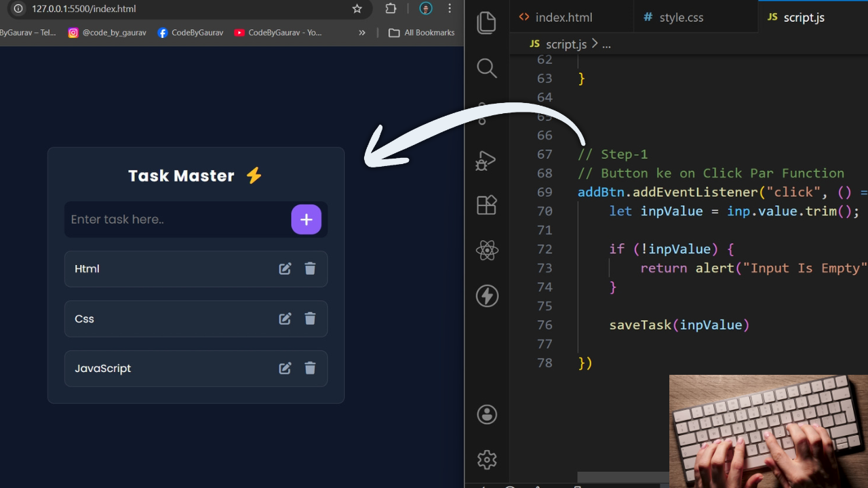Click the purple plus button to add a task
This screenshot has width=868, height=488.
(306, 219)
